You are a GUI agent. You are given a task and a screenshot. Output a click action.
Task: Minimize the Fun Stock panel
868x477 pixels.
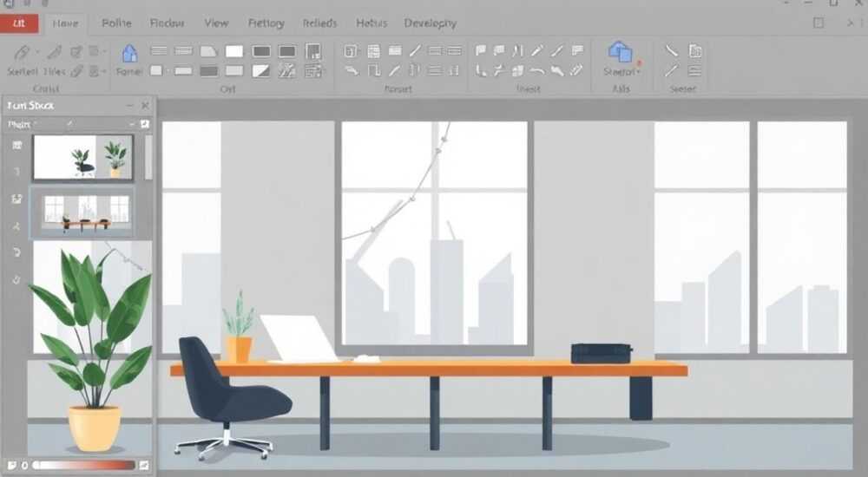(129, 105)
